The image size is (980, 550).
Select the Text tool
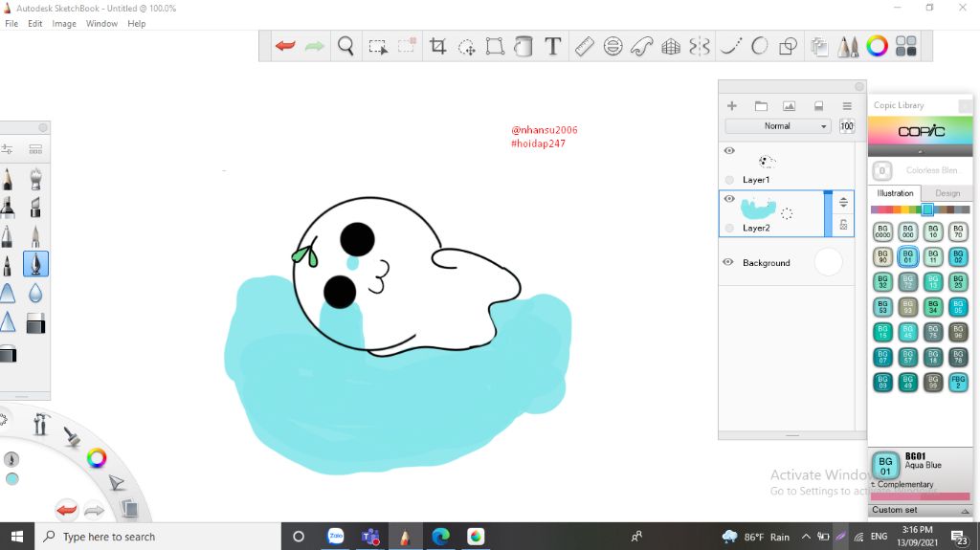tap(552, 46)
